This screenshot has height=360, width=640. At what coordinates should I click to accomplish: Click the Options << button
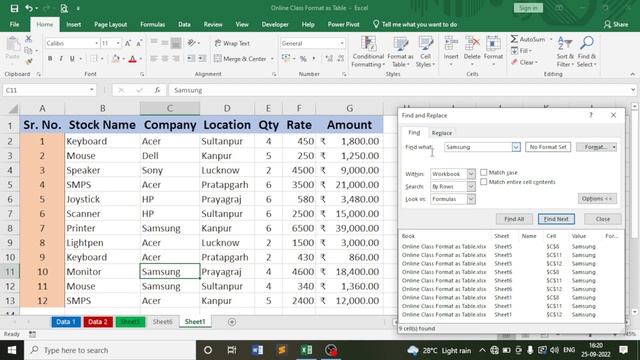coord(597,199)
